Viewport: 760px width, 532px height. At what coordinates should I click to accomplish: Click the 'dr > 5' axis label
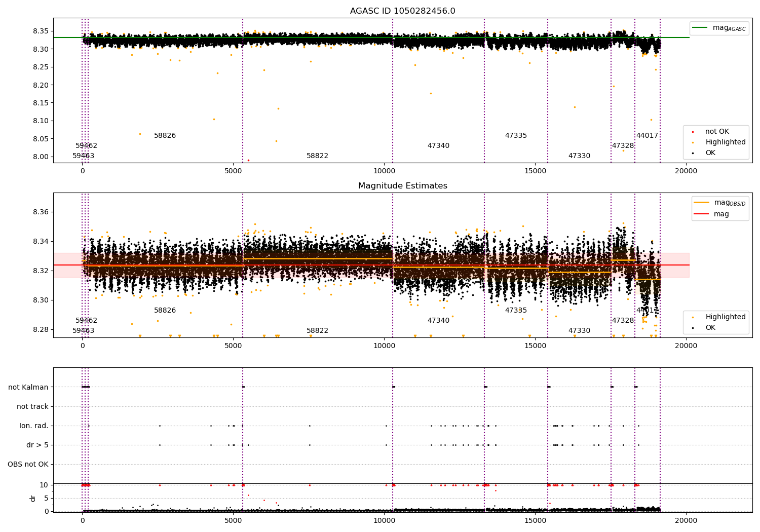[x=37, y=445]
